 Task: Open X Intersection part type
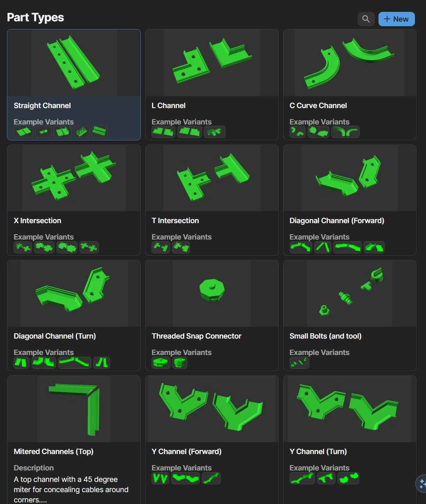[x=74, y=200]
